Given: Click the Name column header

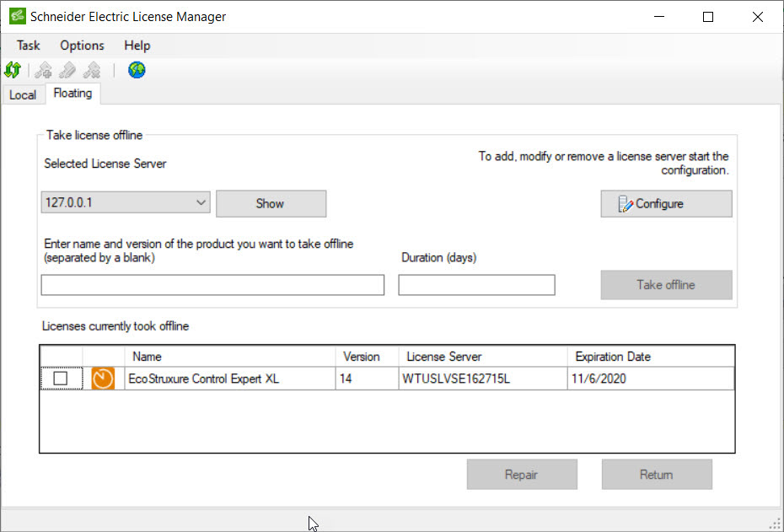Looking at the screenshot, I should click(230, 357).
